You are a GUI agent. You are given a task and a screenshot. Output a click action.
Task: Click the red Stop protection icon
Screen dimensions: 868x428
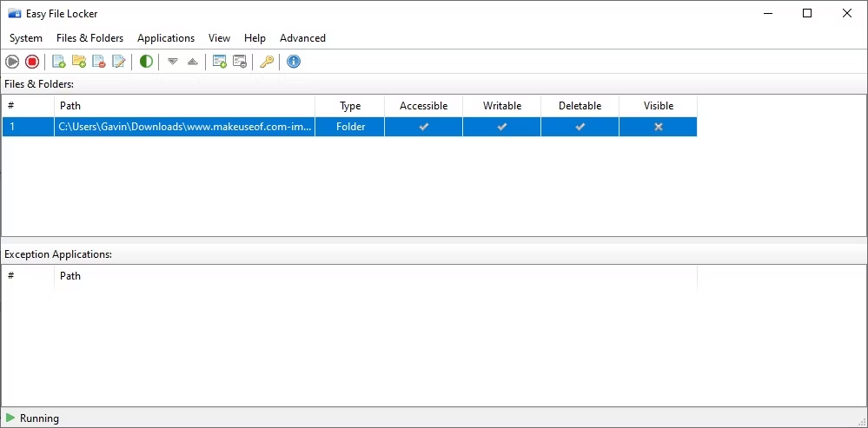point(32,62)
